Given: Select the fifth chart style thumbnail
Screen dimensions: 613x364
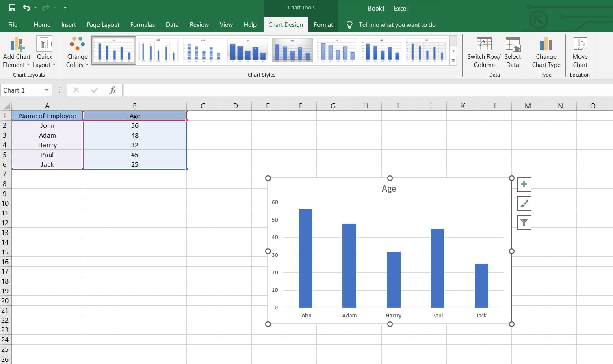Looking at the screenshot, I should tap(292, 50).
